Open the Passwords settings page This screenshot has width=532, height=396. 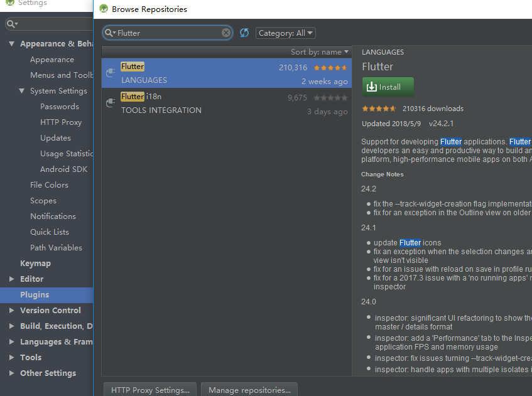(x=60, y=107)
